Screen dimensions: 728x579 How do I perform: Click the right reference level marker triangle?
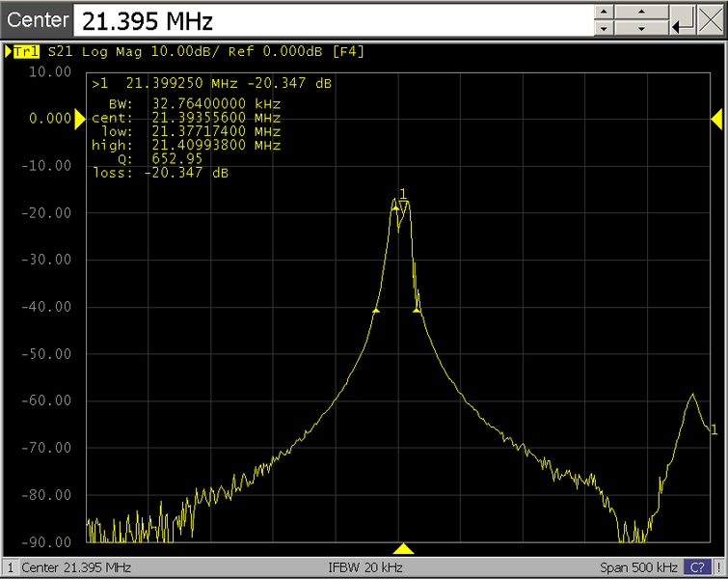point(716,118)
